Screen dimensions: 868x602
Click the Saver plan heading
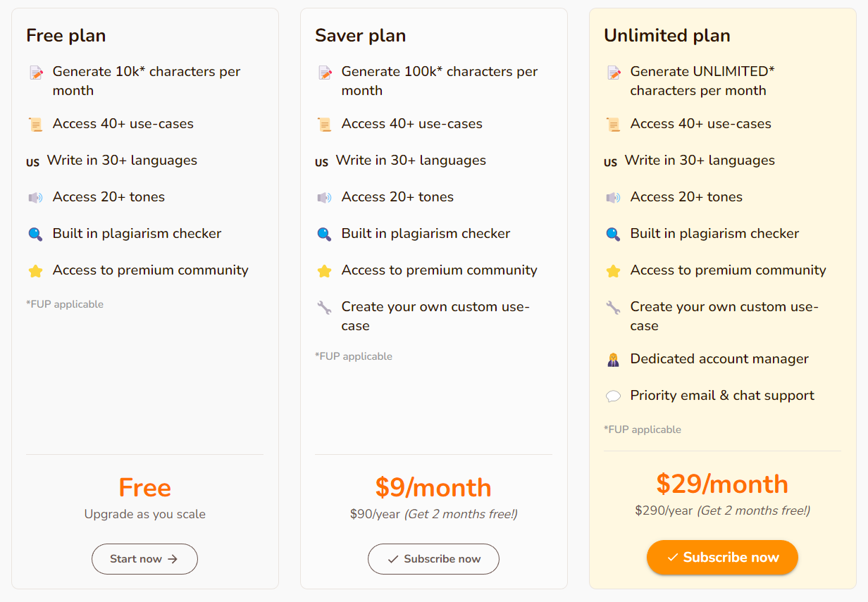pyautogui.click(x=360, y=36)
